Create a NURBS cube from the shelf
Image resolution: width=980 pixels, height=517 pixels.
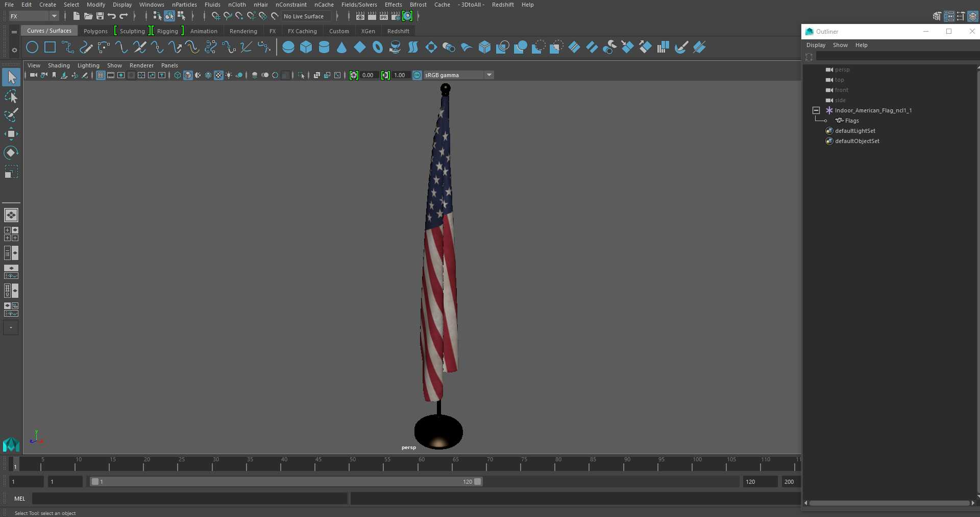pos(306,48)
